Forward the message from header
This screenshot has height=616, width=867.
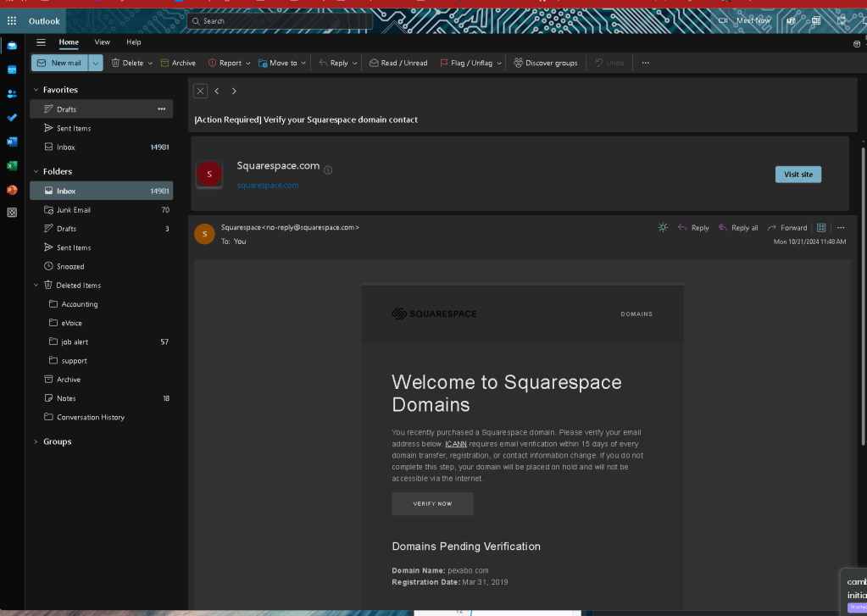click(x=787, y=228)
